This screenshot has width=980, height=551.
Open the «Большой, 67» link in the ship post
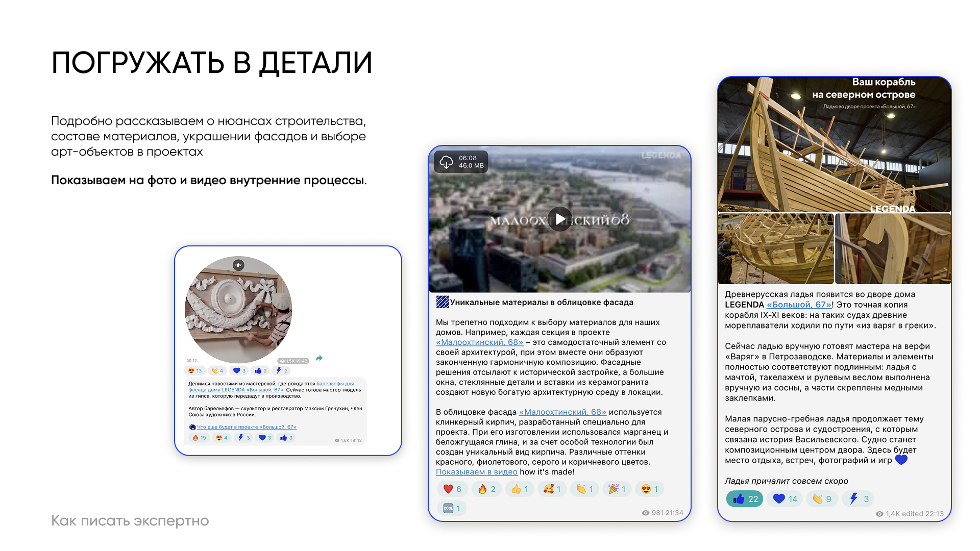click(x=799, y=305)
